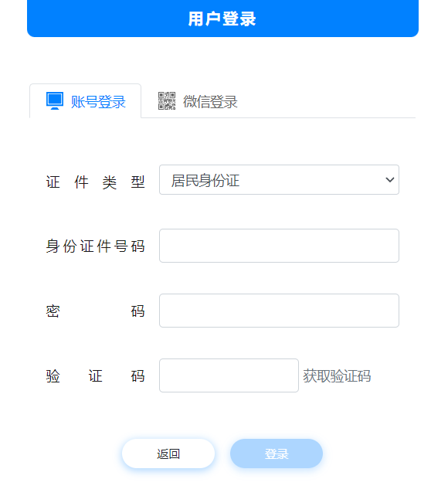Click the chevron arrow of 居民身份证 dropdown
Screen dimensions: 448x496
point(390,180)
